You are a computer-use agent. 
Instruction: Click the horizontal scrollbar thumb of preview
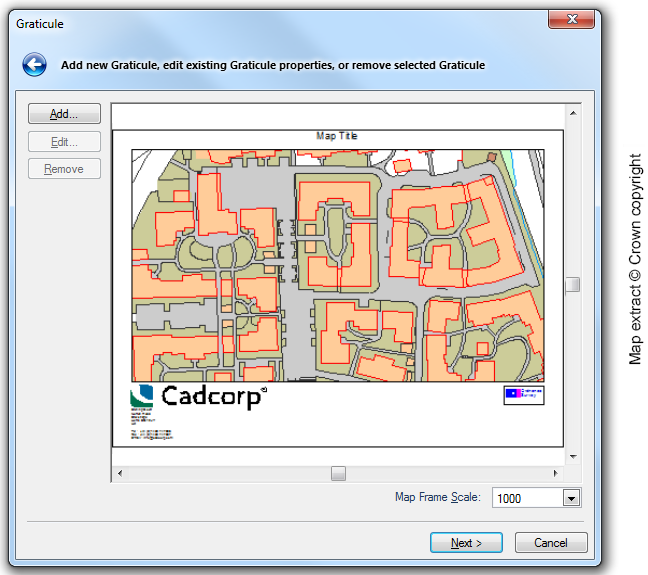pyautogui.click(x=338, y=473)
